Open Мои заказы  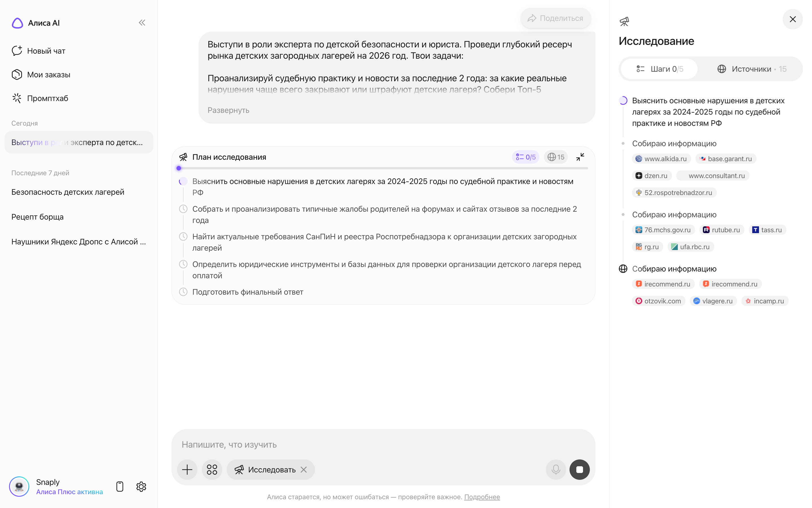pyautogui.click(x=41, y=75)
